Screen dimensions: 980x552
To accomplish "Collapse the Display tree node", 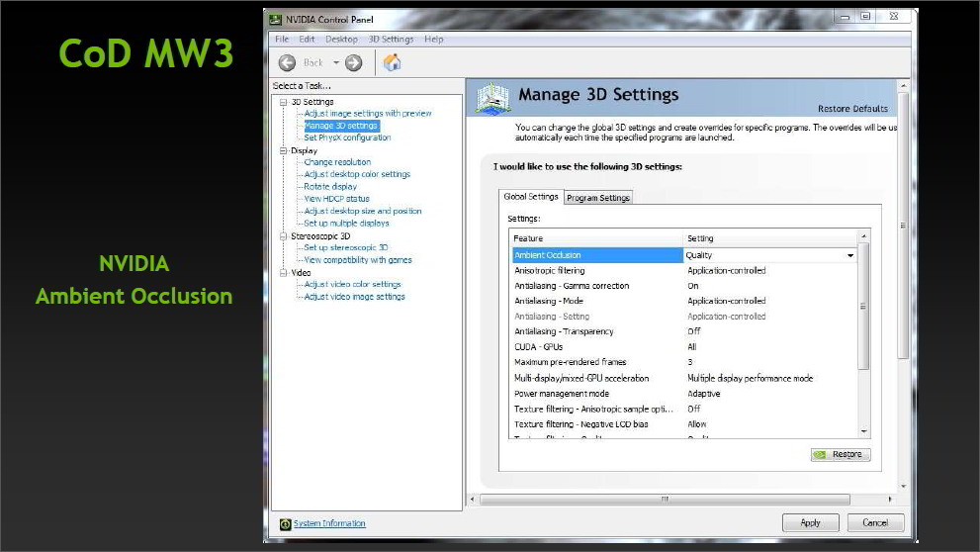I will [283, 150].
